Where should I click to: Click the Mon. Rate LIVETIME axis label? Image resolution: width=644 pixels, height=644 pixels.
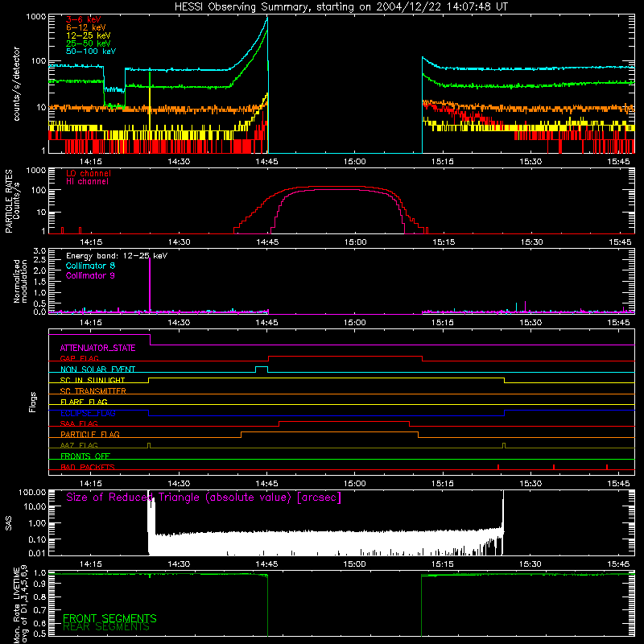click(20, 604)
